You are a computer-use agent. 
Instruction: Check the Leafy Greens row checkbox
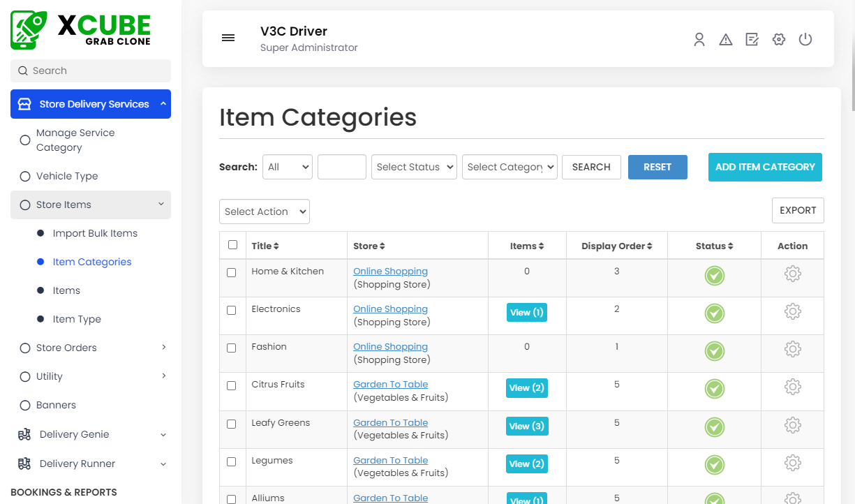232,424
